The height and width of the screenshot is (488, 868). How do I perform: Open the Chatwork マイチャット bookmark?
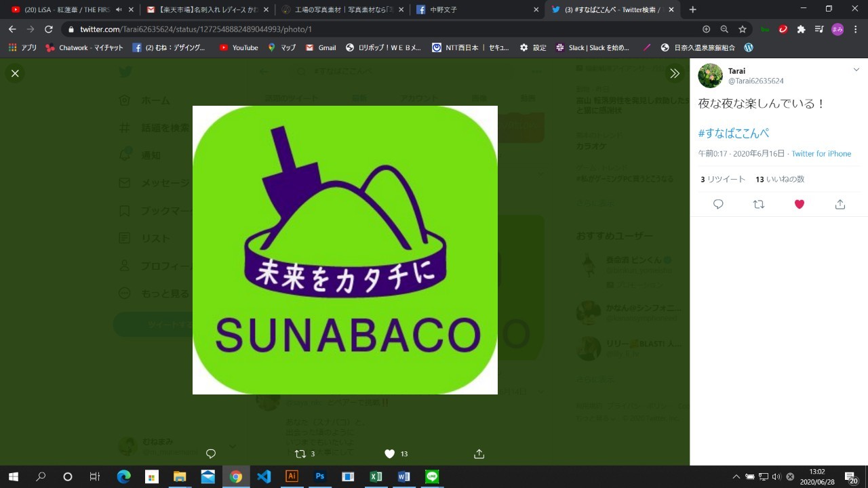83,47
